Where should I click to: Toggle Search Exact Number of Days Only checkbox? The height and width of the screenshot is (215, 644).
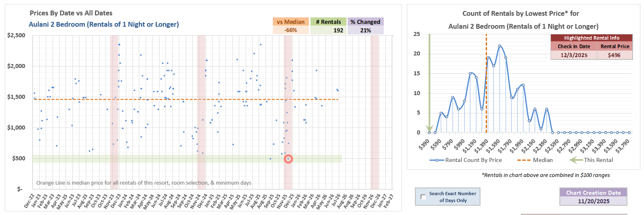tap(423, 197)
